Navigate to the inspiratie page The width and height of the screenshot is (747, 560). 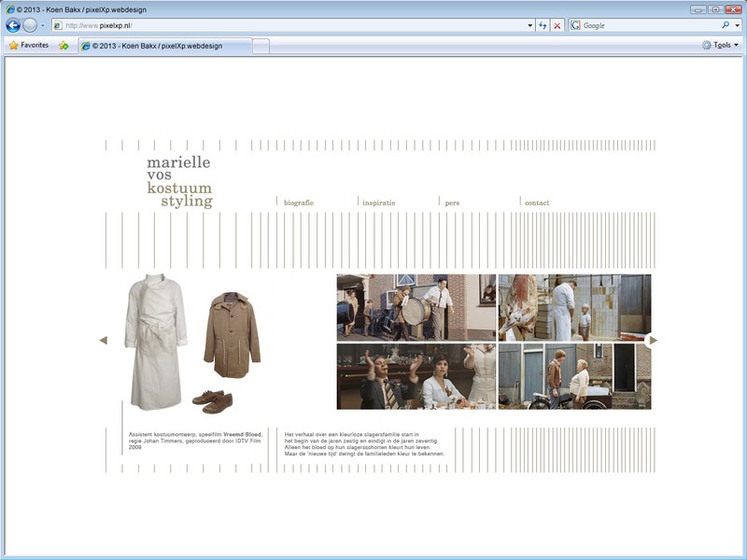379,203
